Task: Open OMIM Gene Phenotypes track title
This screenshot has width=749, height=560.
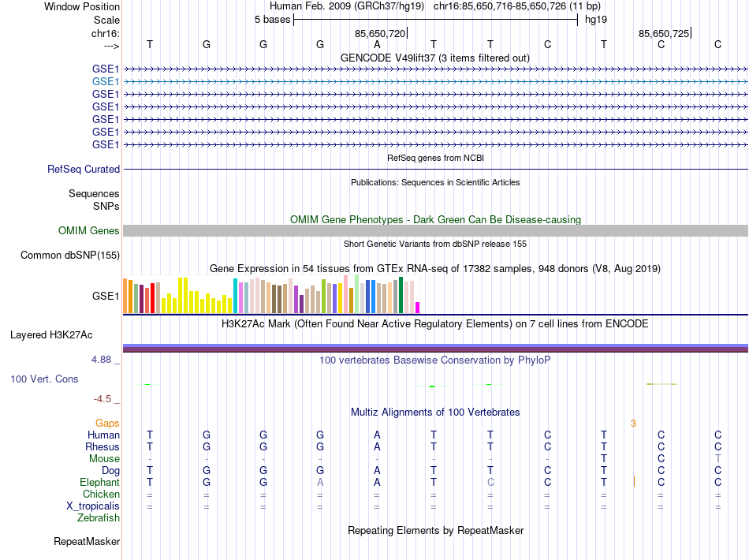Action: [x=435, y=219]
